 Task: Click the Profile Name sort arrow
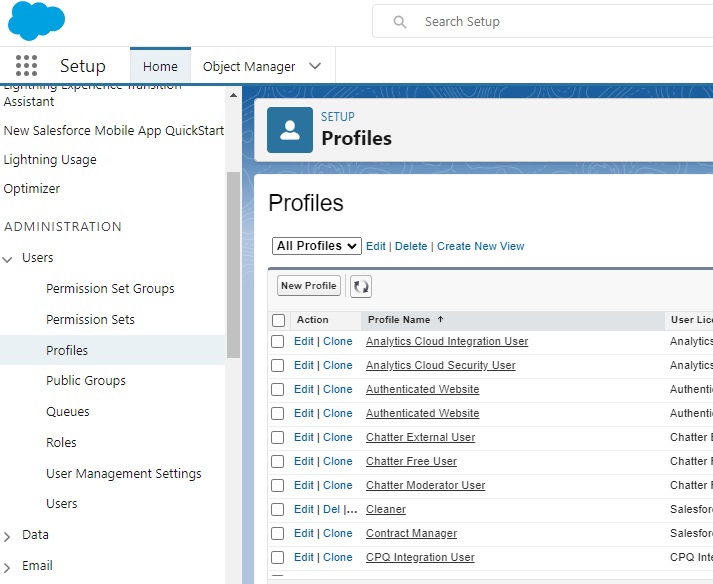[x=441, y=320]
